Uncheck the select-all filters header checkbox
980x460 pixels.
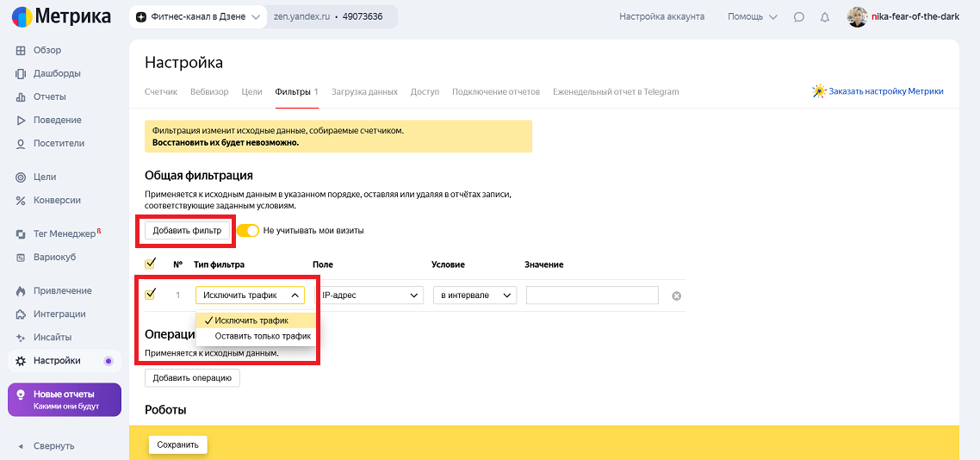[151, 264]
